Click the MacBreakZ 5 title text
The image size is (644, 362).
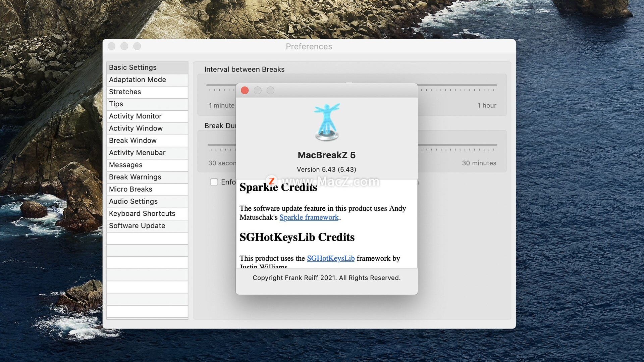tap(327, 155)
